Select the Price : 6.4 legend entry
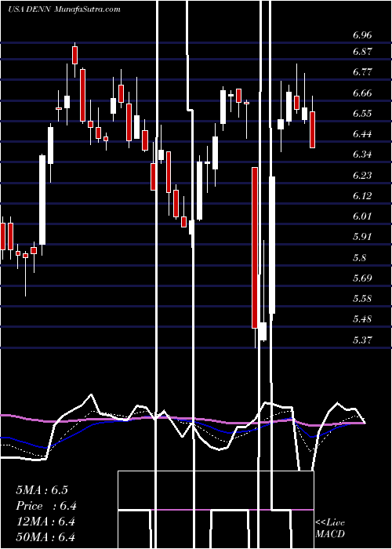Screen dimensions: 392x549 46,506
